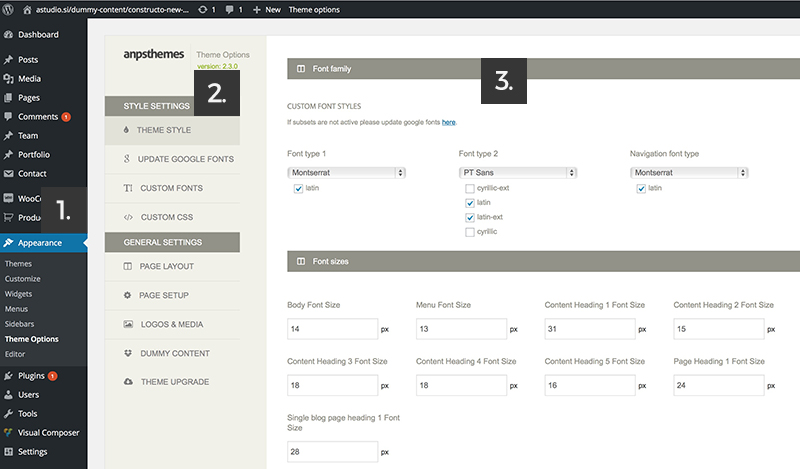The width and height of the screenshot is (800, 469).
Task: Click the Settings icon in sidebar
Action: tap(8, 452)
